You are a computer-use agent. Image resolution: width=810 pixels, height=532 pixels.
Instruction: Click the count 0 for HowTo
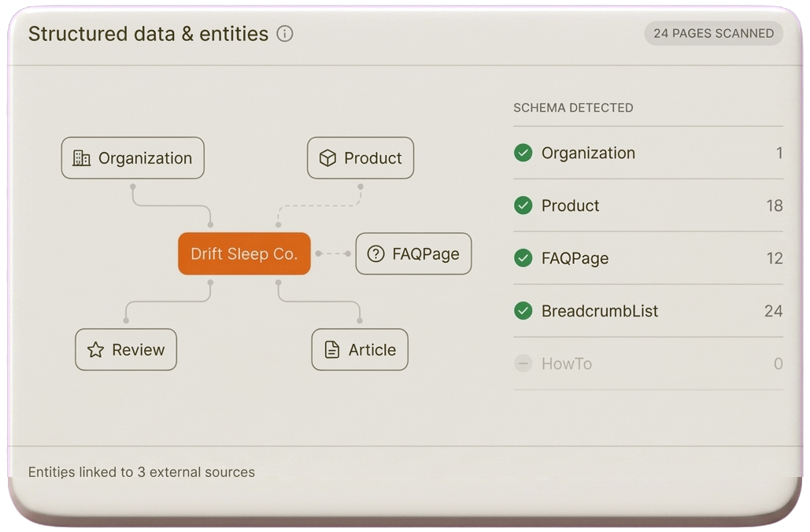(779, 364)
